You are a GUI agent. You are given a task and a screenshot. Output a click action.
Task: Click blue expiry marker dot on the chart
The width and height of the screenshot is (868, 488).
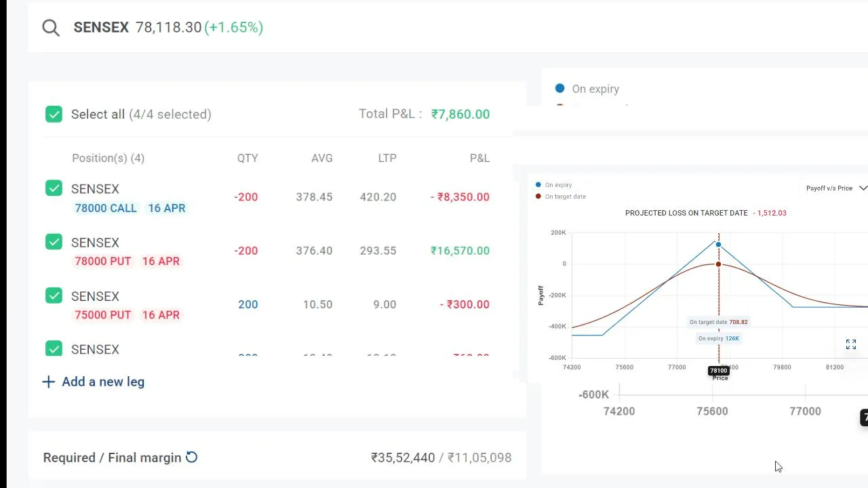(x=718, y=245)
